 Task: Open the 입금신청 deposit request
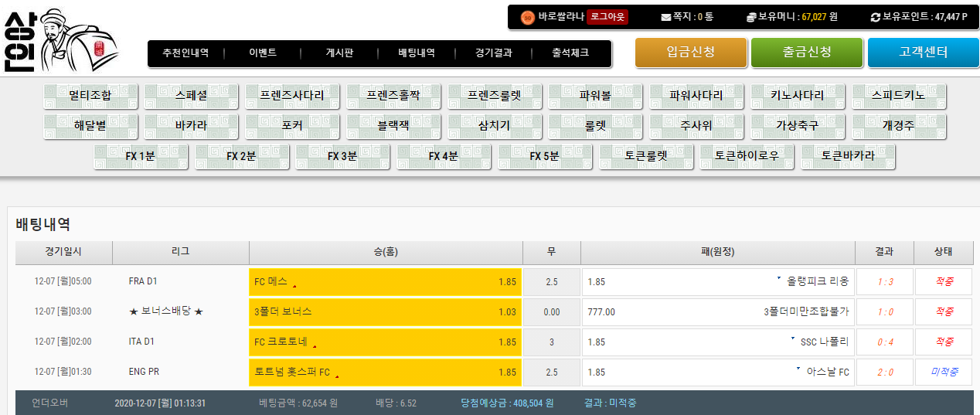pos(691,53)
